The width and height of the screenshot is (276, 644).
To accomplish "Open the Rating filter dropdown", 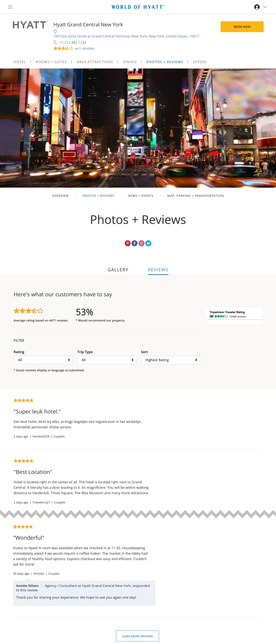I will (43, 360).
